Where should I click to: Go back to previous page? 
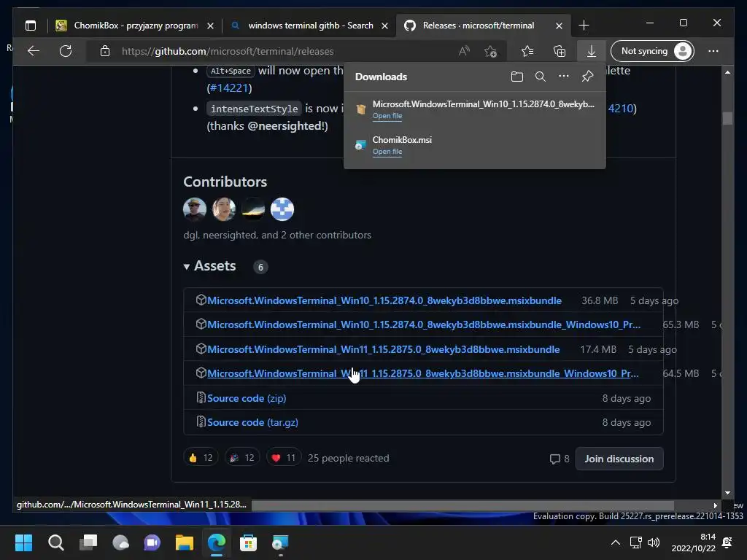[x=34, y=51]
